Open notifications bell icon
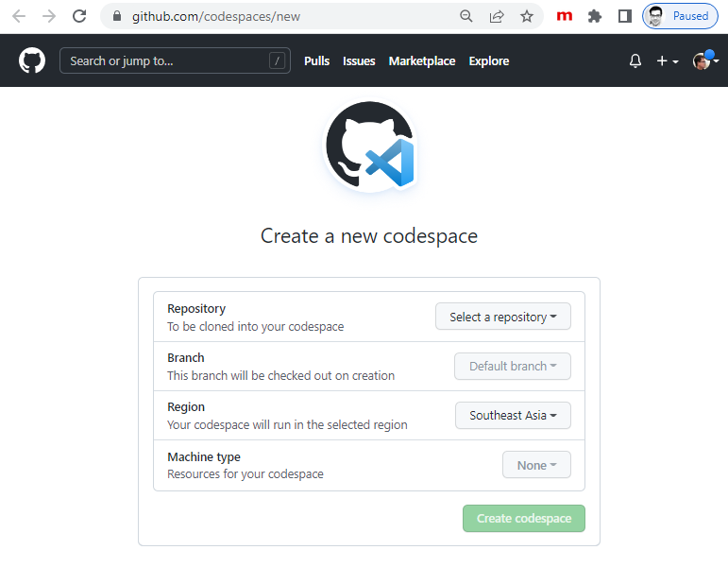 tap(635, 60)
